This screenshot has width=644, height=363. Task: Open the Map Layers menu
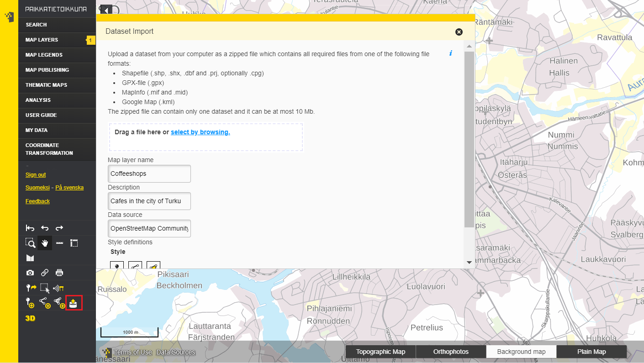57,40
